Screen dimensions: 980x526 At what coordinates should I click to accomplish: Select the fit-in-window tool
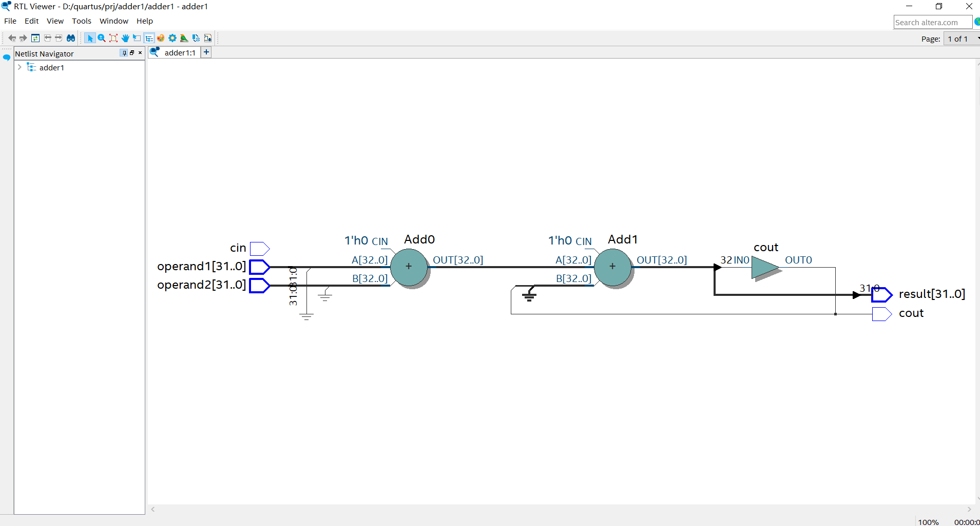tap(113, 37)
